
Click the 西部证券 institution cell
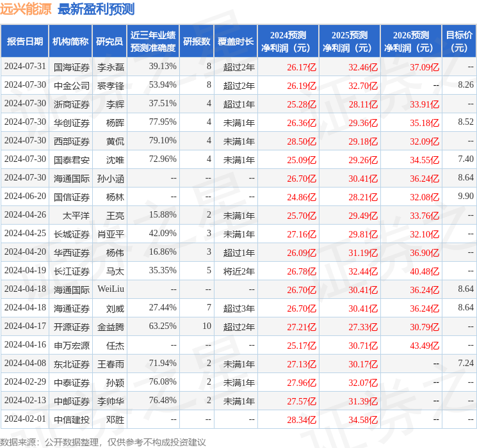(x=72, y=141)
